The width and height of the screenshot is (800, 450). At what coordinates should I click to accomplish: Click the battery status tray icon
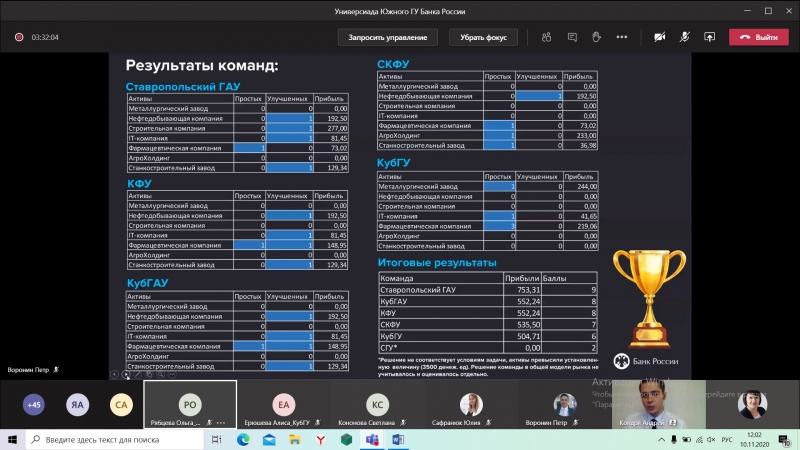point(687,439)
